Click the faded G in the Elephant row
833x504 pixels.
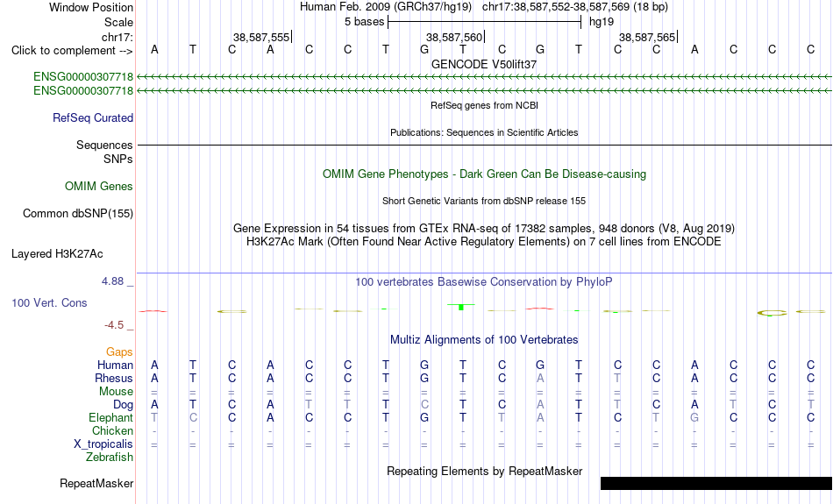point(694,418)
